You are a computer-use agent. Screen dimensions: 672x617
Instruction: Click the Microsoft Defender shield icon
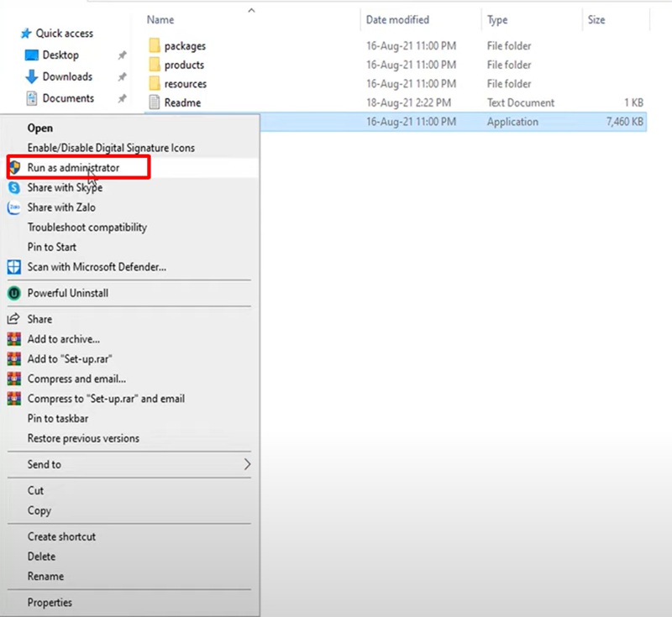click(13, 267)
